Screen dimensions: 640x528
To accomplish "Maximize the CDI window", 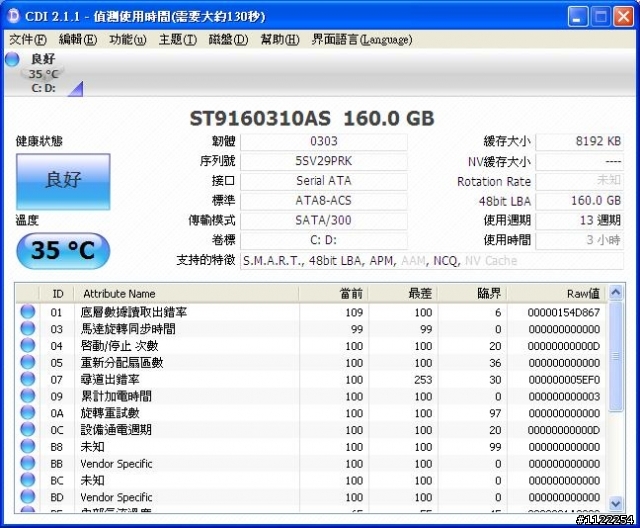I will pos(600,17).
